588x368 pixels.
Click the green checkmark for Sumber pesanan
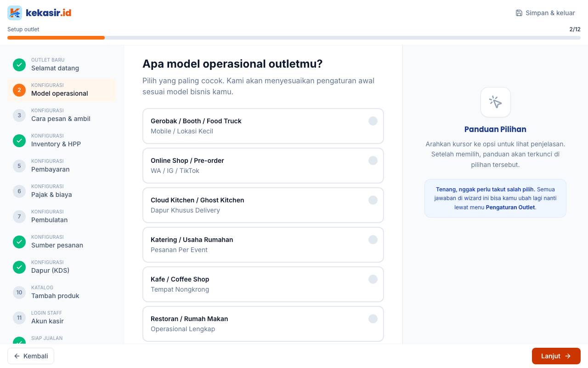(x=19, y=242)
